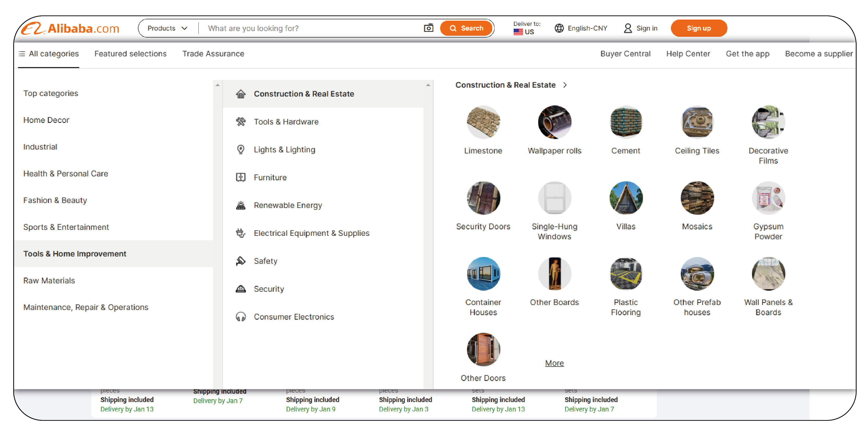Image resolution: width=868 pixels, height=431 pixels.
Task: Open the Other Doors thumbnail
Action: (483, 350)
